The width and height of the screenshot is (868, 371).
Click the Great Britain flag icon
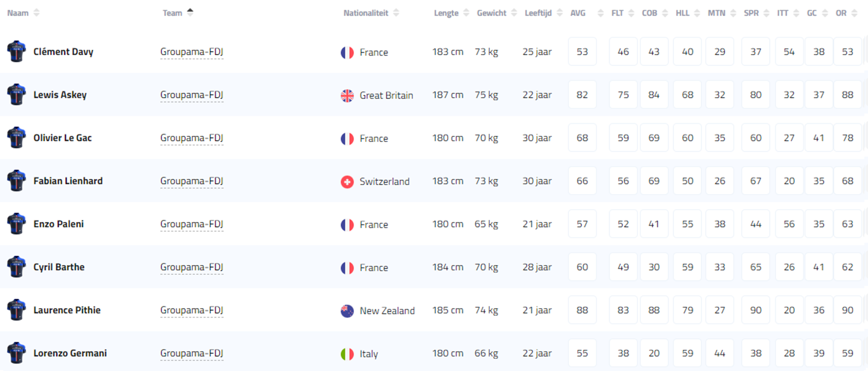347,96
